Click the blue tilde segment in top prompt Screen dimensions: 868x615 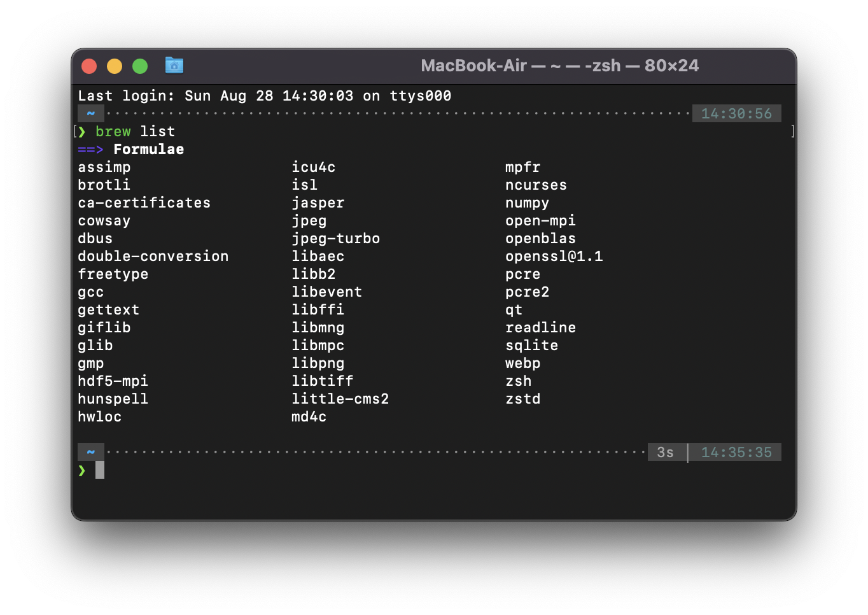[x=91, y=113]
